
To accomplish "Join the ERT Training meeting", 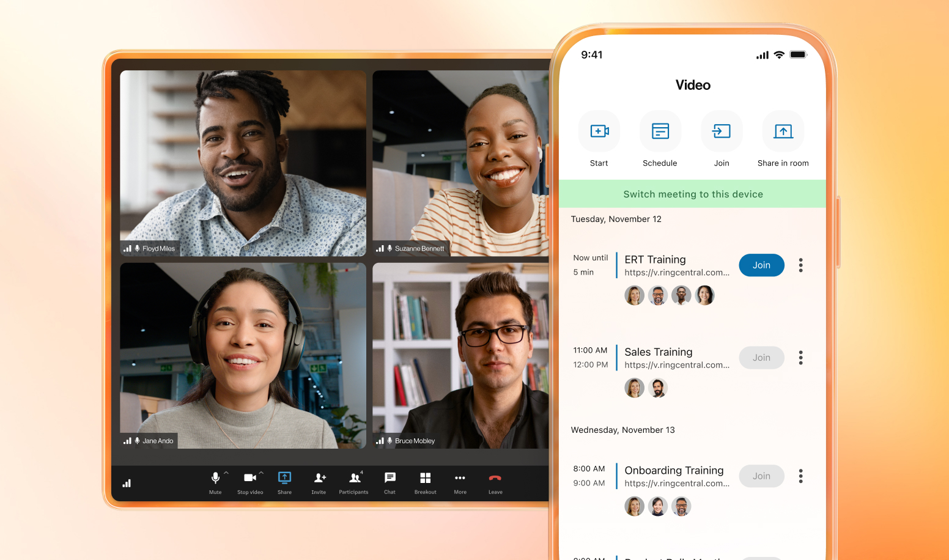I will coord(761,265).
